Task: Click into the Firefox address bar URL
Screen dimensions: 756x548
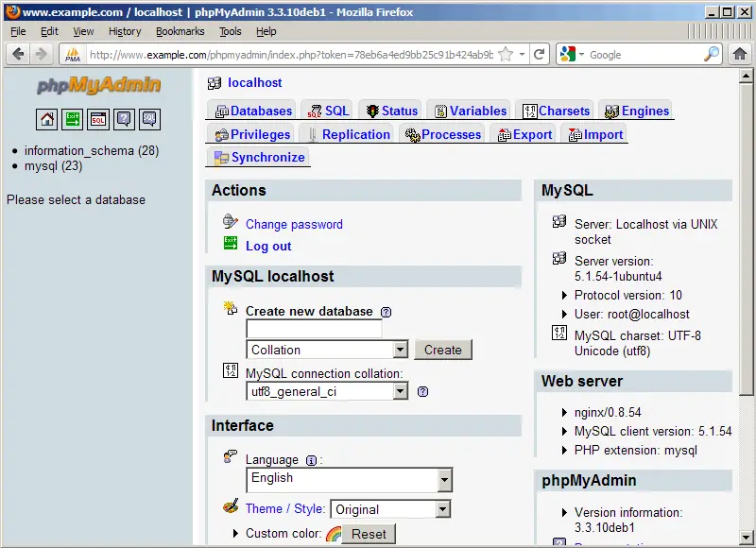Action: (x=291, y=55)
